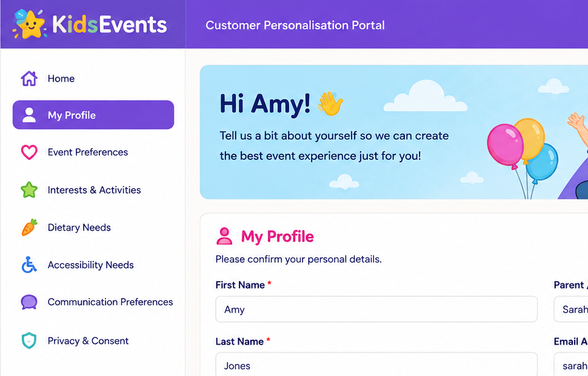Click the Email Address field
The width and height of the screenshot is (588, 376).
[x=571, y=364]
